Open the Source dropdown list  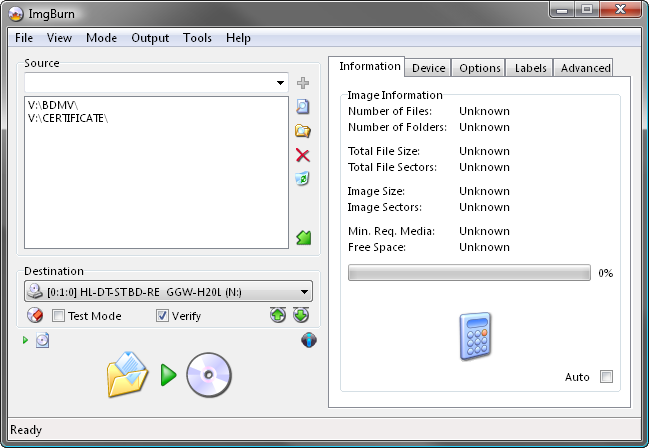[x=281, y=83]
